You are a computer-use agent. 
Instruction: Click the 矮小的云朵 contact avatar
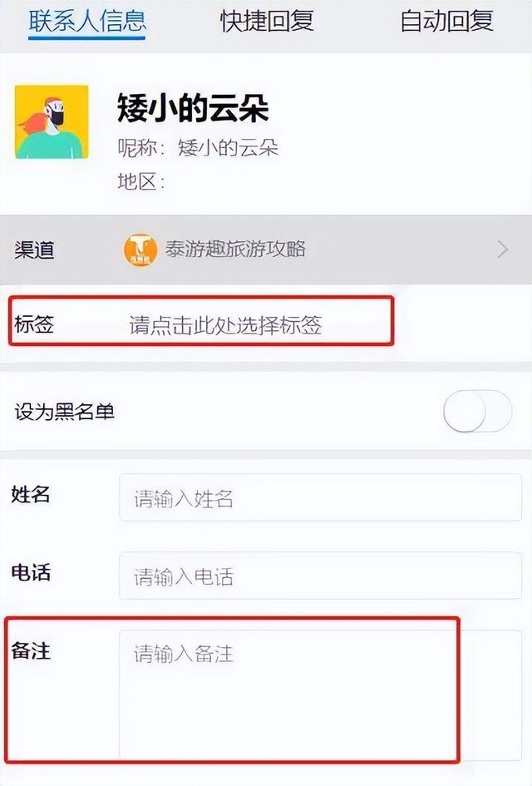coord(52,121)
